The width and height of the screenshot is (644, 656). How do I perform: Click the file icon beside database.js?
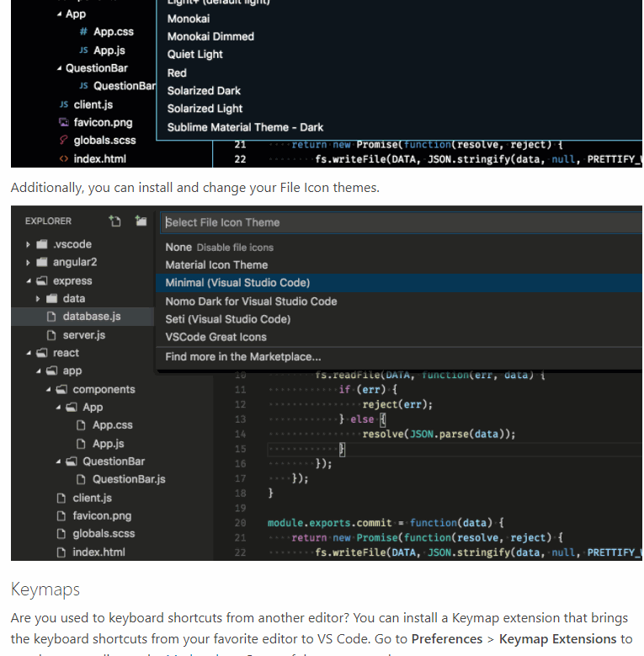[51, 317]
